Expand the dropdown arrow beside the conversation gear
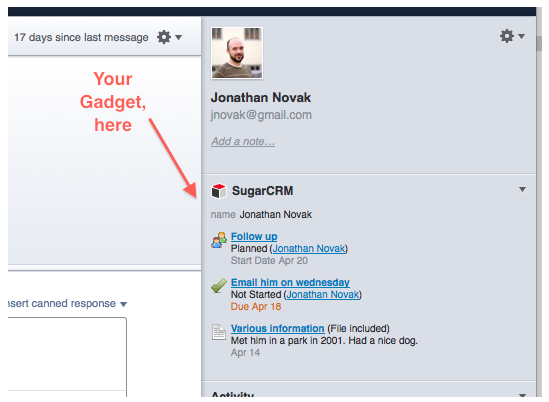This screenshot has width=549, height=402. 179,37
